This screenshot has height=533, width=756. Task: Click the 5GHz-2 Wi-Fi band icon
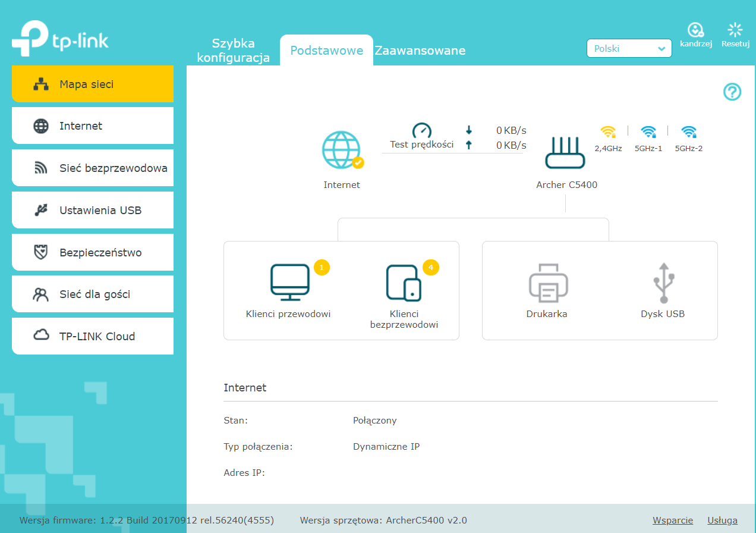click(x=689, y=132)
